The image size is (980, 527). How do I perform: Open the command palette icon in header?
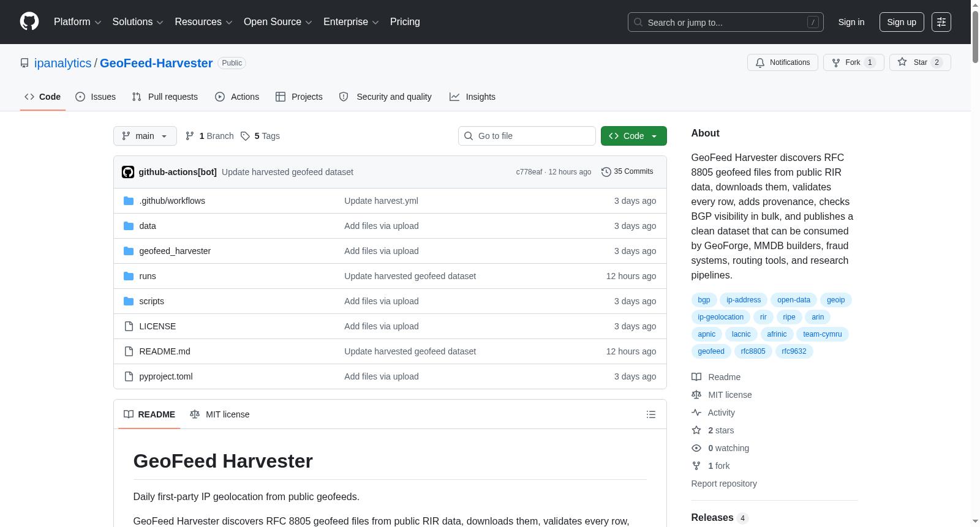pos(941,22)
